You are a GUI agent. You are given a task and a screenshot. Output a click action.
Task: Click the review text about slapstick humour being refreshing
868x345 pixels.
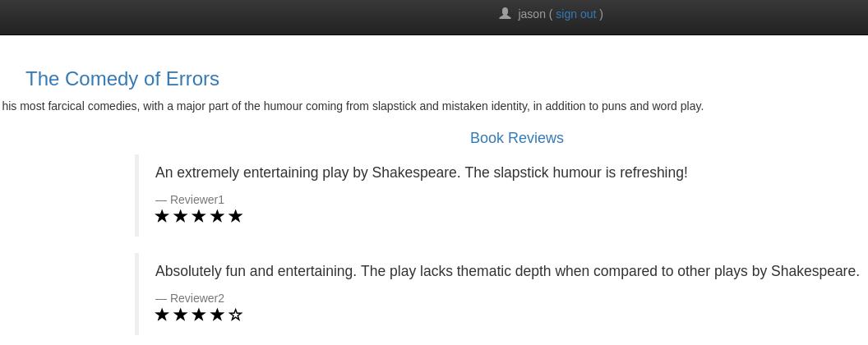422,172
